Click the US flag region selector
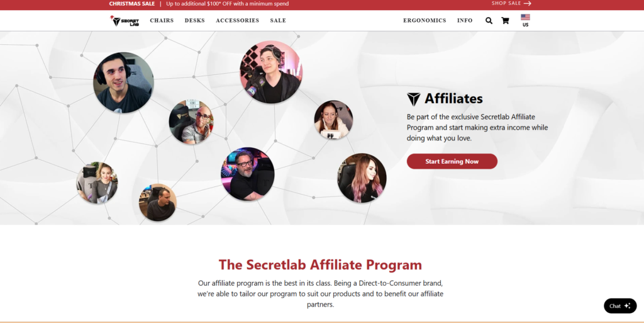Viewport: 644px width, 323px height. pyautogui.click(x=525, y=21)
